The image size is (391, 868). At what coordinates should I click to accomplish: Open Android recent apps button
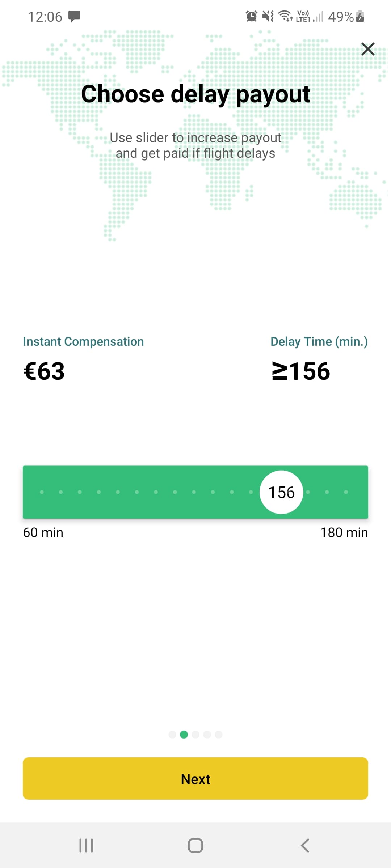(x=86, y=846)
